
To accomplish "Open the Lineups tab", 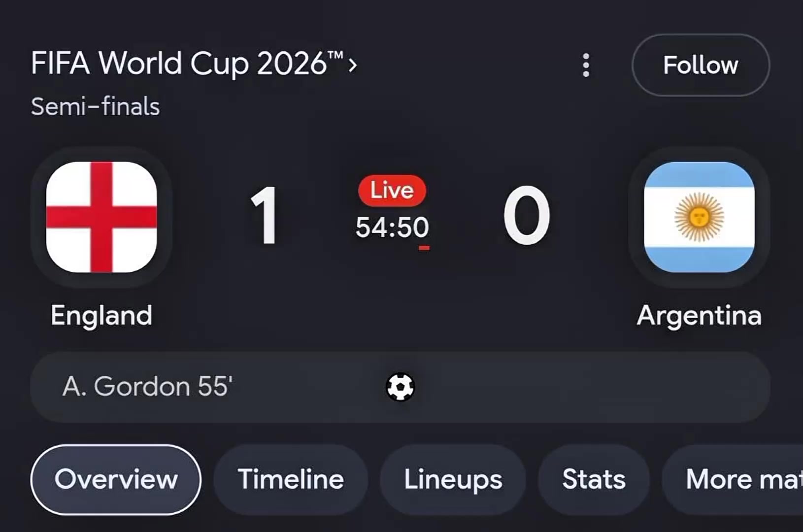I will point(453,480).
